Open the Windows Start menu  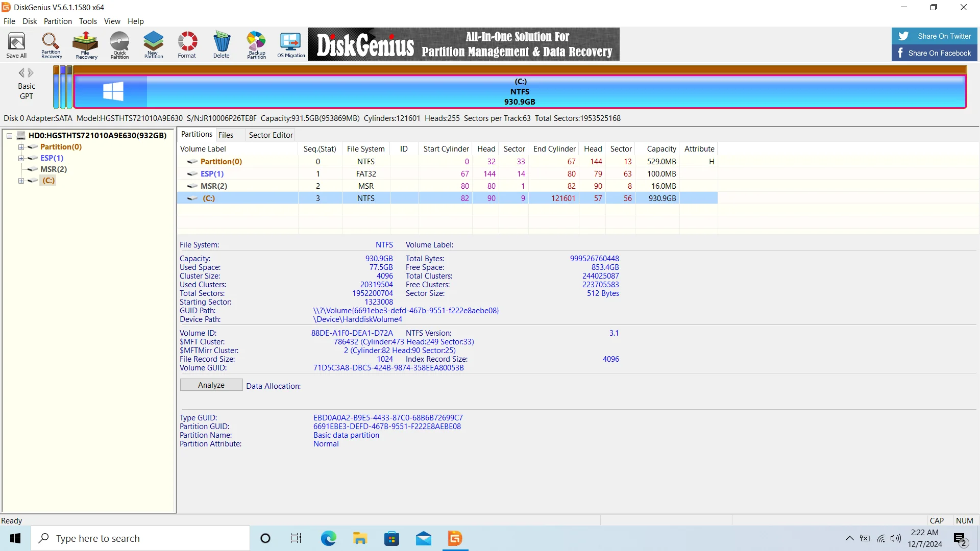[15, 538]
